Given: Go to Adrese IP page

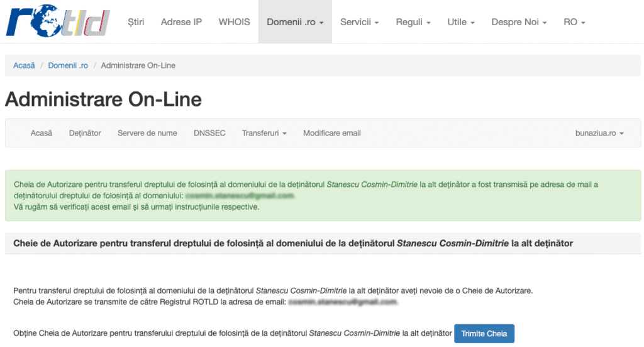Looking at the screenshot, I should coord(181,22).
